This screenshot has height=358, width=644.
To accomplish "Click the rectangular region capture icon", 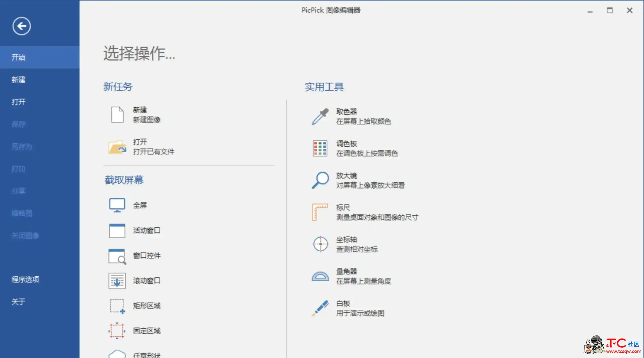I will pyautogui.click(x=117, y=306).
